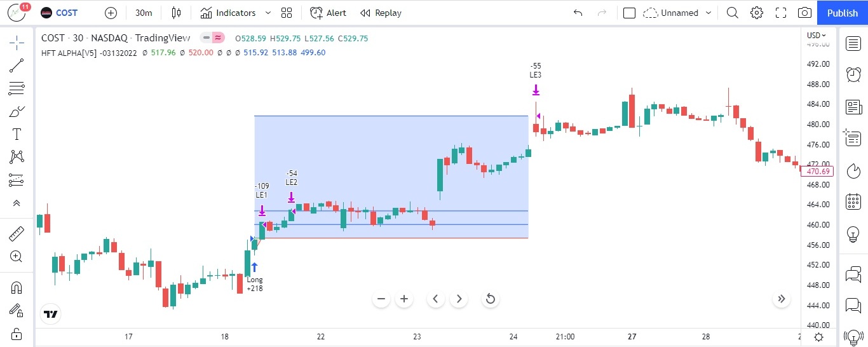868x347 pixels.
Task: Open the alerts clock panel icon
Action: coord(853,75)
